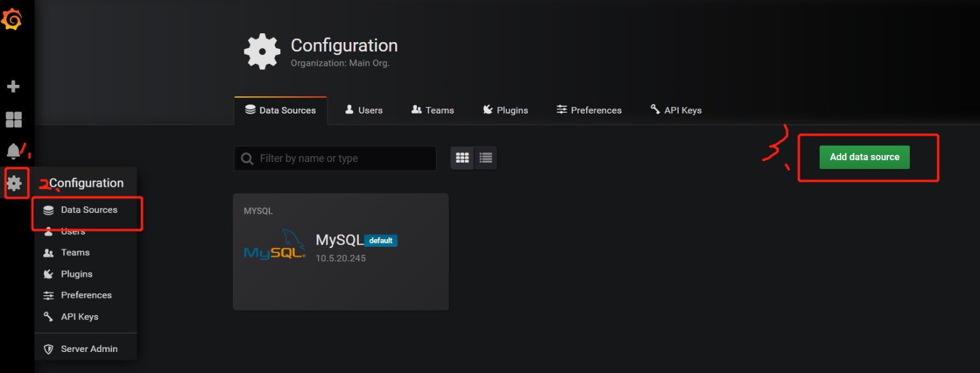980x373 pixels.
Task: Switch to list view layout
Action: coord(485,158)
